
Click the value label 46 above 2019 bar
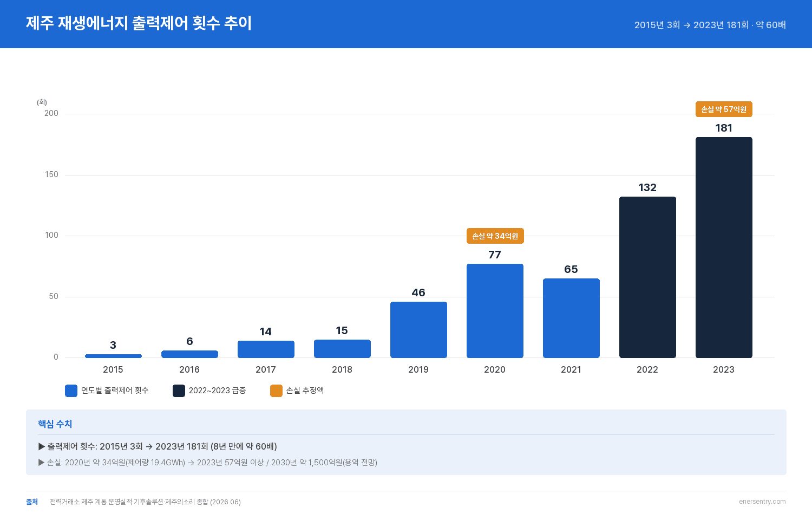pos(418,292)
